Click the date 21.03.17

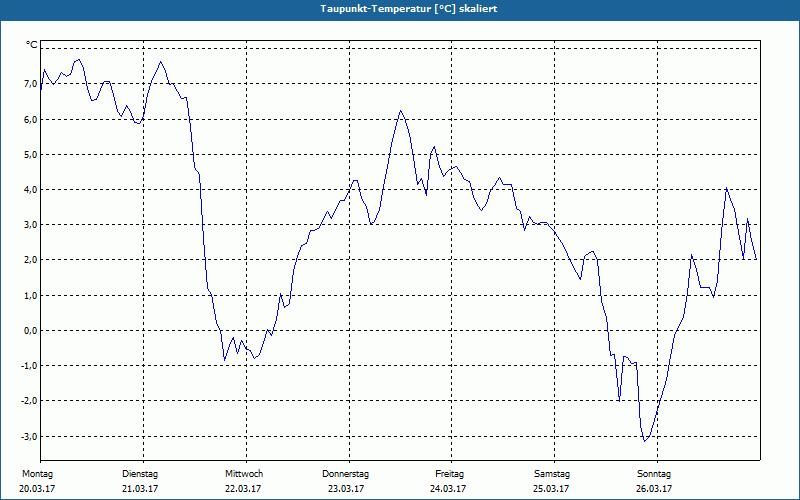[x=140, y=489]
